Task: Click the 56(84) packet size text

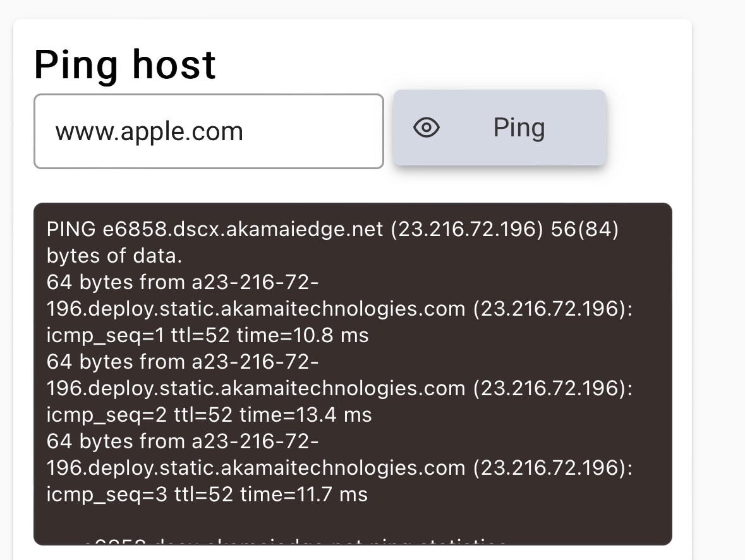Action: pyautogui.click(x=585, y=229)
